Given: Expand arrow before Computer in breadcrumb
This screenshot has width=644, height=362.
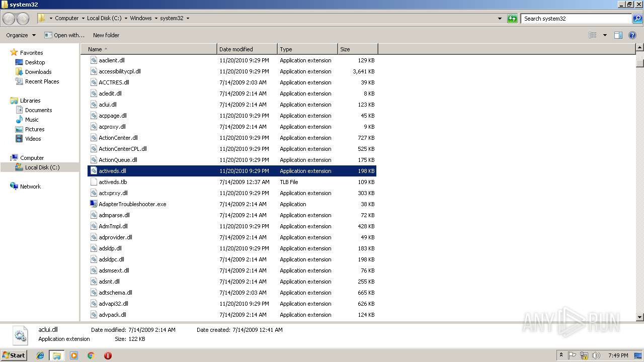Looking at the screenshot, I should point(51,18).
